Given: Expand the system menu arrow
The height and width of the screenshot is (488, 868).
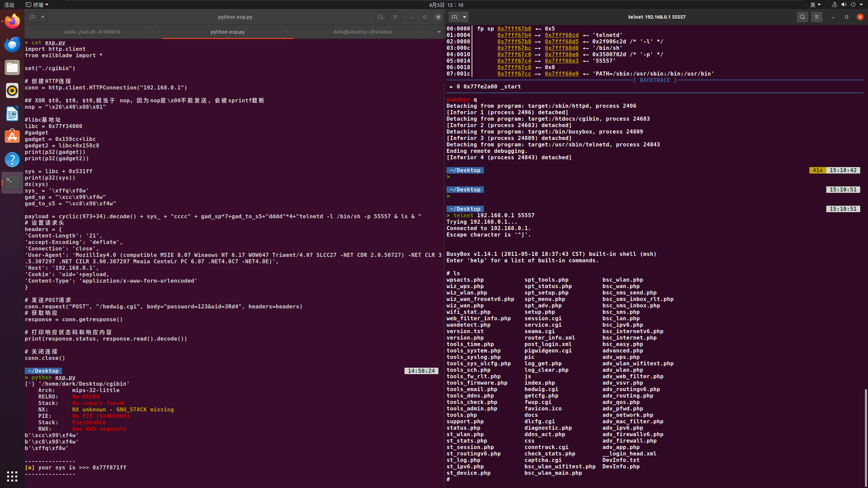Looking at the screenshot, I should (861, 5).
